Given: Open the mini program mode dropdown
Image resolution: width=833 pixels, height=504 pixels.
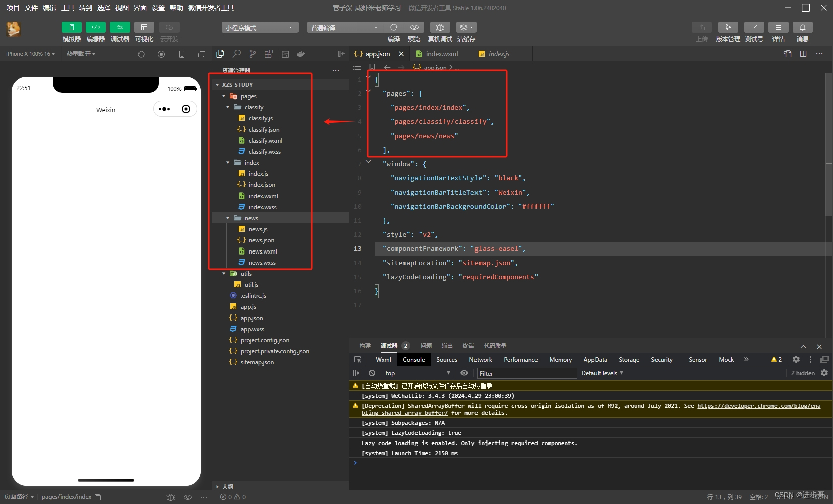Looking at the screenshot, I should (260, 27).
